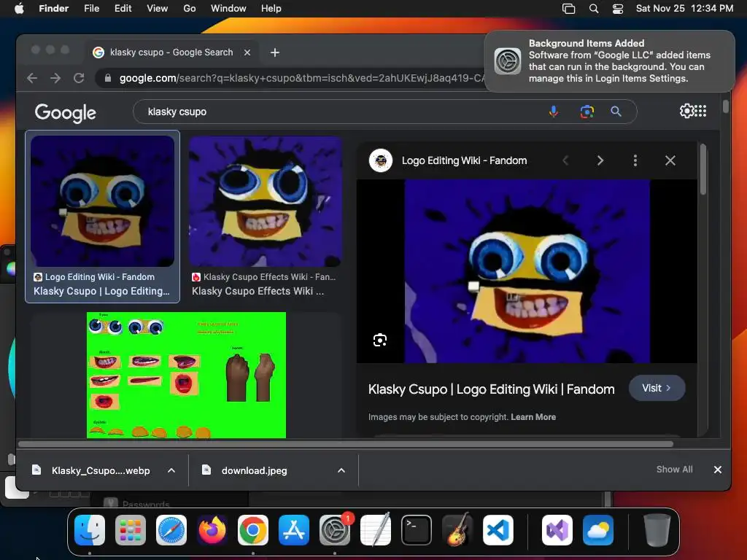Open Spotlight search in menu bar

[x=594, y=8]
